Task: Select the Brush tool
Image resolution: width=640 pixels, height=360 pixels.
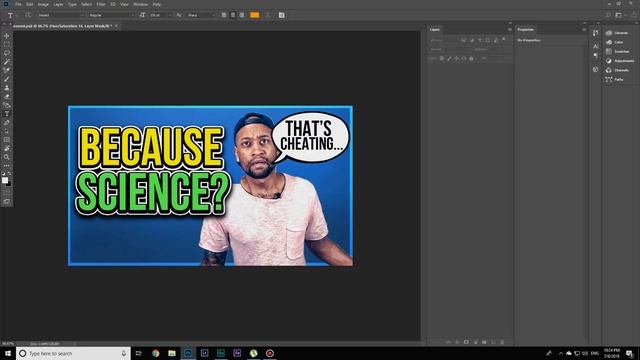Action: [7, 79]
